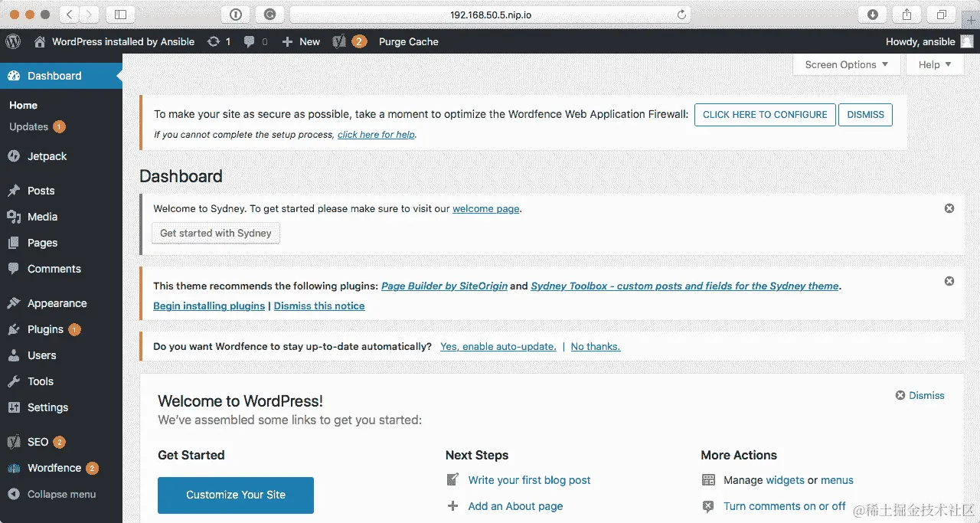This screenshot has width=980, height=523.
Task: Open Page Builder by SiteOrigin link
Action: [444, 286]
